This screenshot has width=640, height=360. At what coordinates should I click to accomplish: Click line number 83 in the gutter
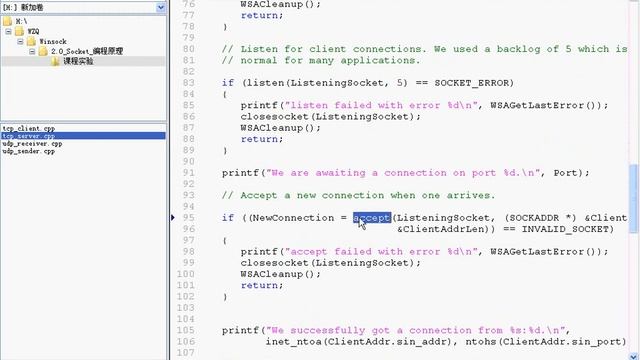click(189, 83)
